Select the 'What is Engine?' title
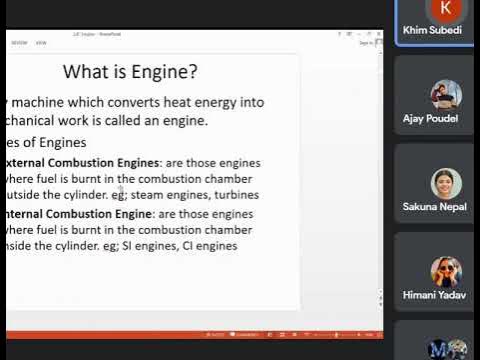This screenshot has height=360, width=480. 130,72
